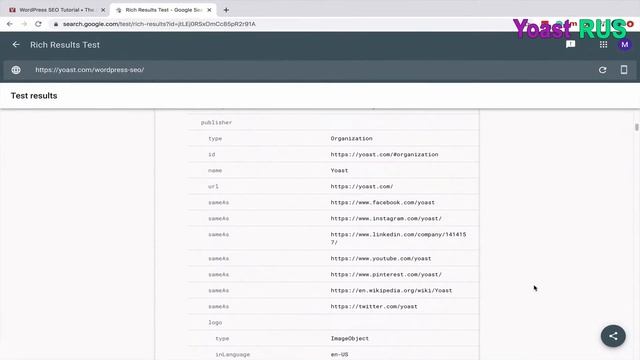Click the Rich Results Test back arrow
Image resolution: width=640 pixels, height=360 pixels.
click(x=16, y=44)
